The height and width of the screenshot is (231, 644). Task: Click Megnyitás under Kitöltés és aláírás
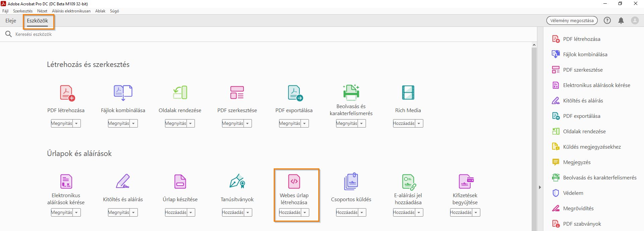click(x=119, y=213)
